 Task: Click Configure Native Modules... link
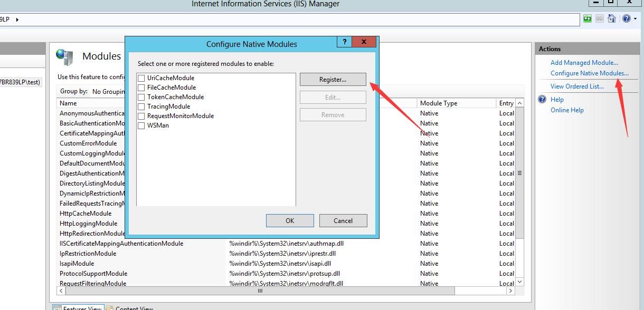coord(590,73)
